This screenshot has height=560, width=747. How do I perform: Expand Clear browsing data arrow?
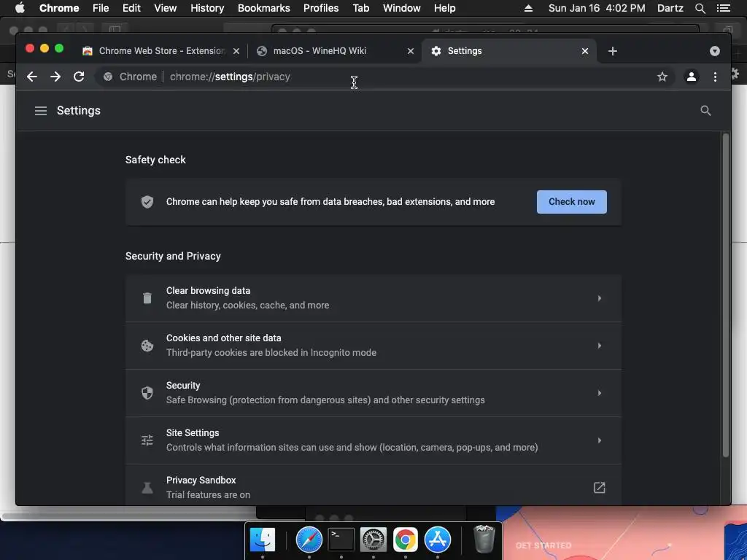[600, 298]
